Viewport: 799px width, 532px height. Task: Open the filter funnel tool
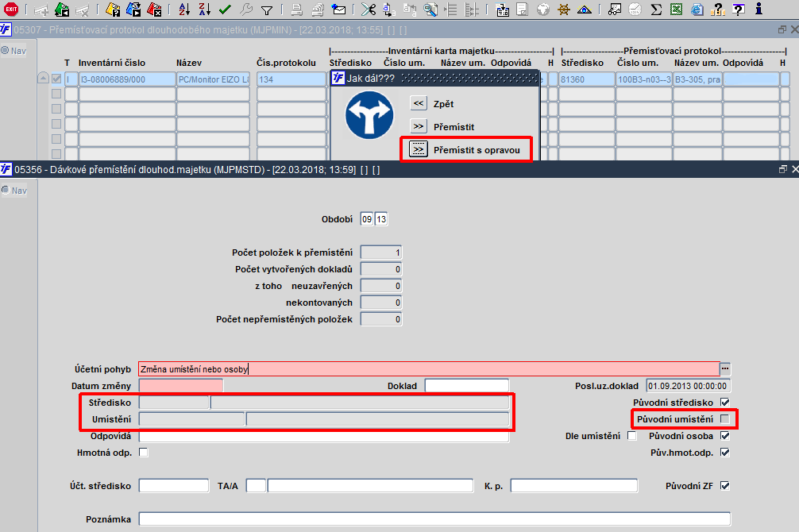pos(267,10)
